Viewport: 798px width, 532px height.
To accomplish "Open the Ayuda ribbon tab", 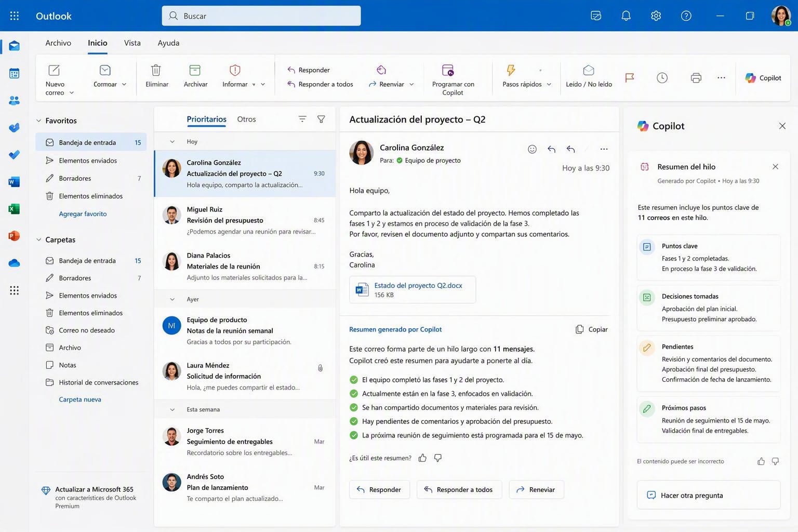I will [x=168, y=43].
